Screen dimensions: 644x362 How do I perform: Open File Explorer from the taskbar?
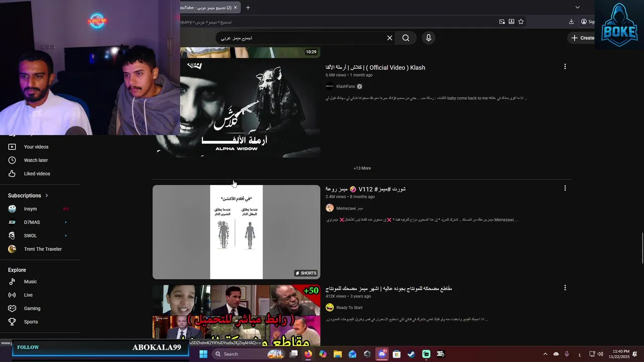(338, 354)
